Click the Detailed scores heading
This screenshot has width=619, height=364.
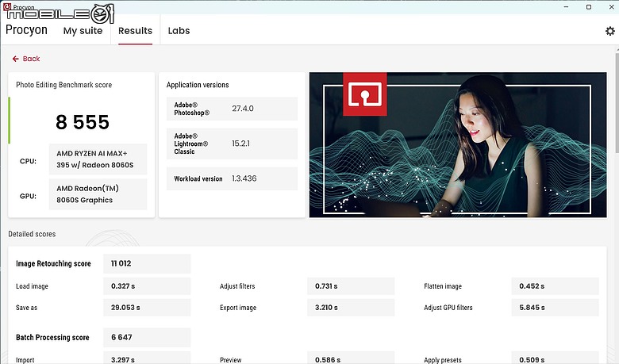tap(32, 234)
